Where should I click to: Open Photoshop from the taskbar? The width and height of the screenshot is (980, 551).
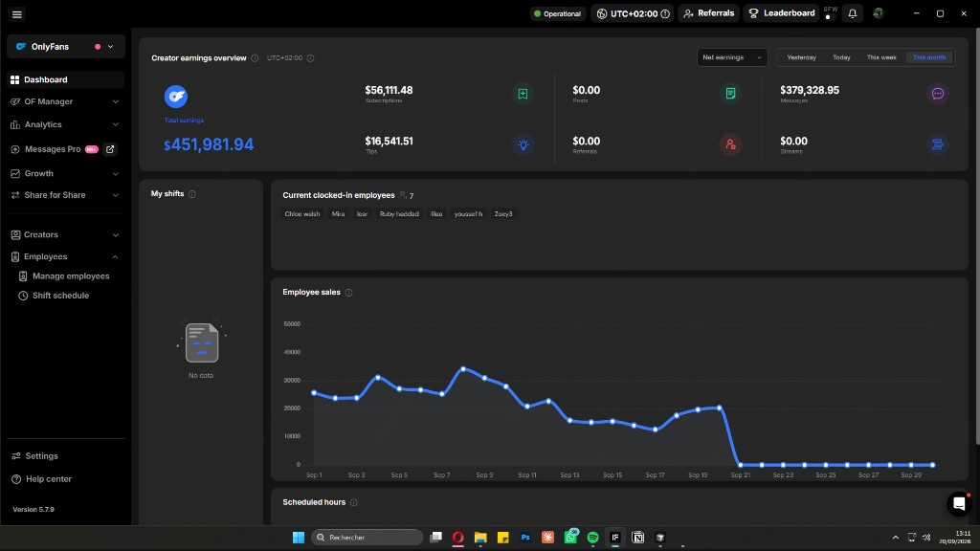point(525,538)
